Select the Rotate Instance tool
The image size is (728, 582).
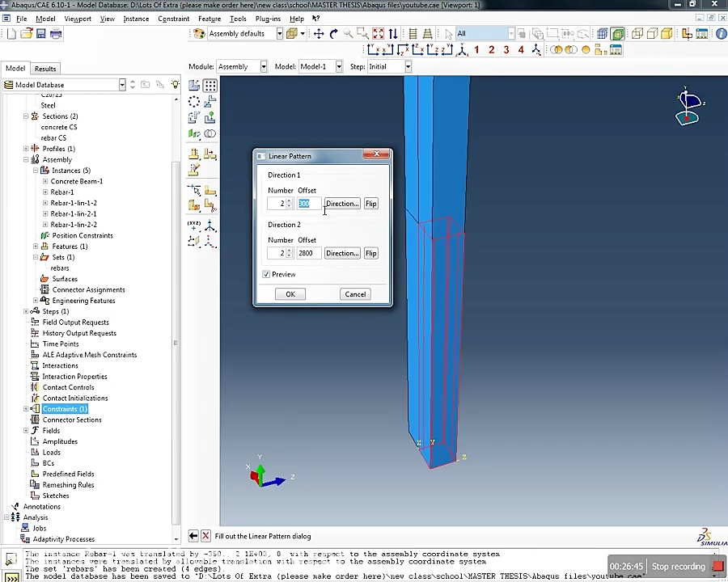point(194,118)
